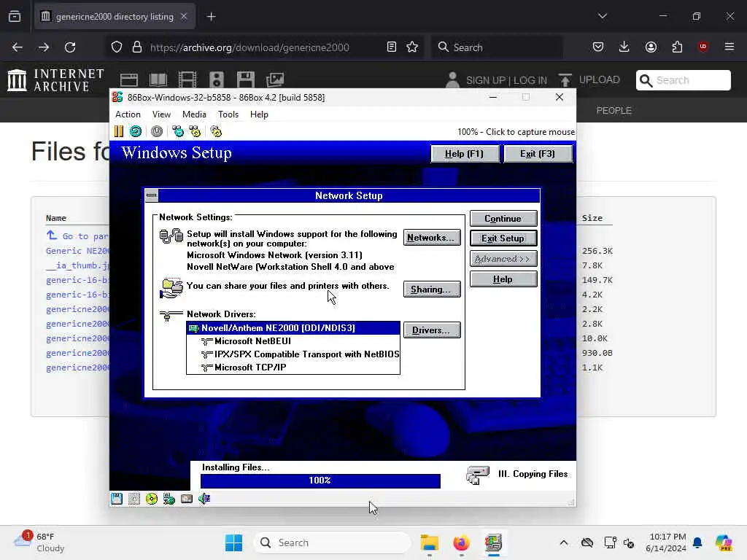Click the 86Box hard reset icon

coord(136,131)
